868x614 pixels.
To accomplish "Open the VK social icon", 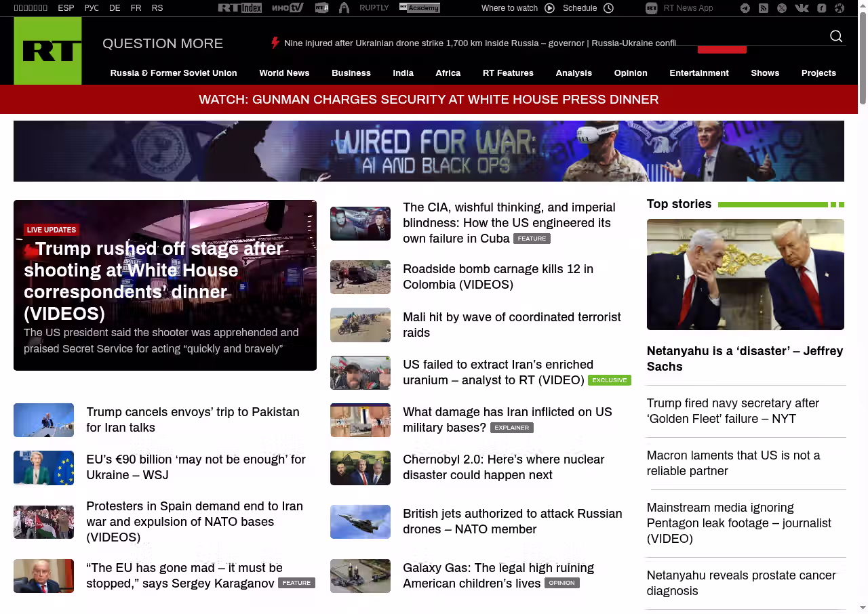I will [802, 8].
